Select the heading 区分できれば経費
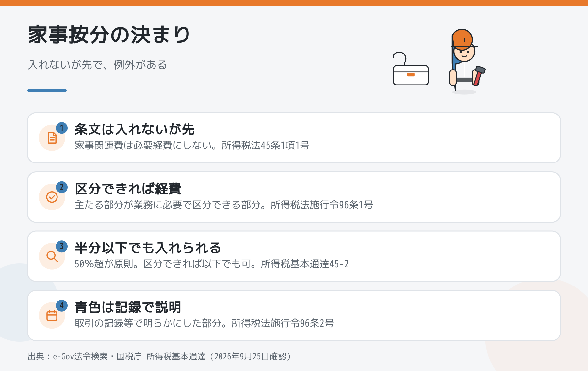The width and height of the screenshot is (588, 371). click(x=128, y=189)
